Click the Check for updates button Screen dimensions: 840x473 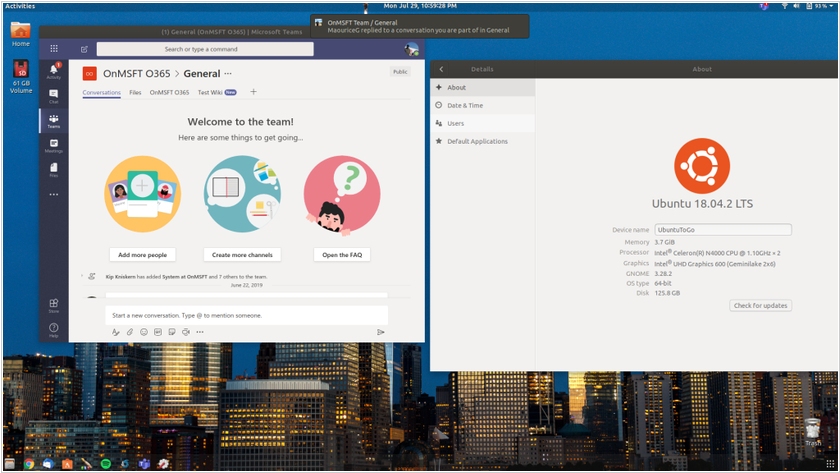[760, 305]
